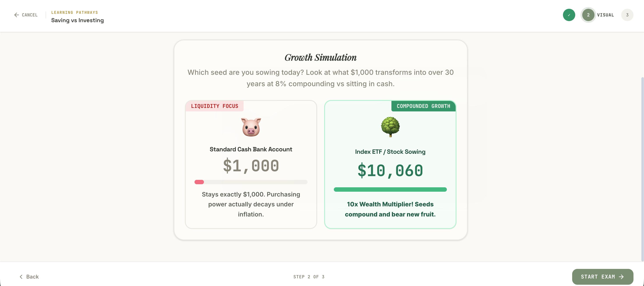Click the step 2 circle indicator
The image size is (644, 286).
point(588,15)
